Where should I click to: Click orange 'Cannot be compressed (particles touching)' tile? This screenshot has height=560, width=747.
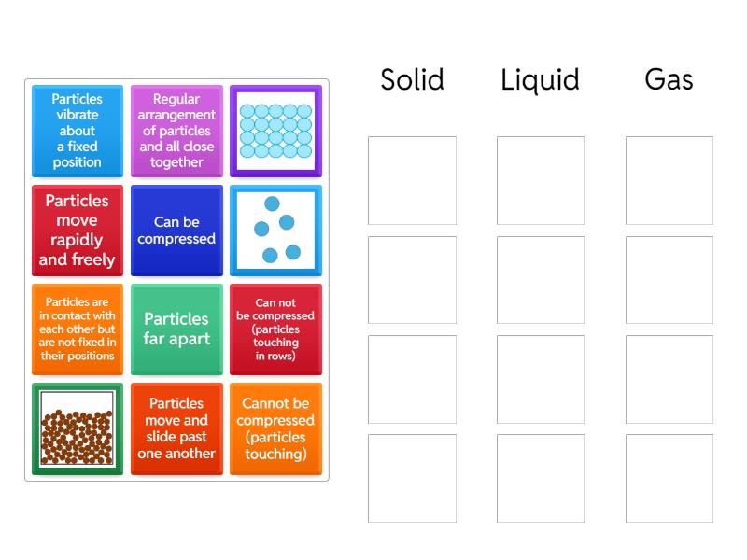tap(275, 428)
